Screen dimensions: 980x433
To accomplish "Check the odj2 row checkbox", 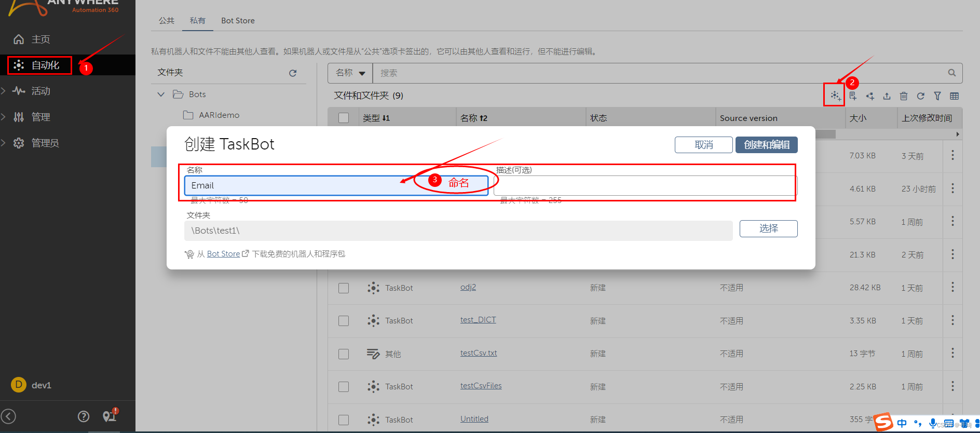I will tap(344, 288).
